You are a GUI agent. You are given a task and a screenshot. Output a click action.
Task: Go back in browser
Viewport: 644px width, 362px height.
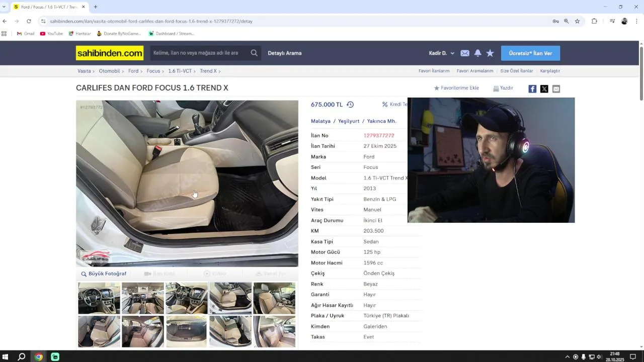coord(5,21)
